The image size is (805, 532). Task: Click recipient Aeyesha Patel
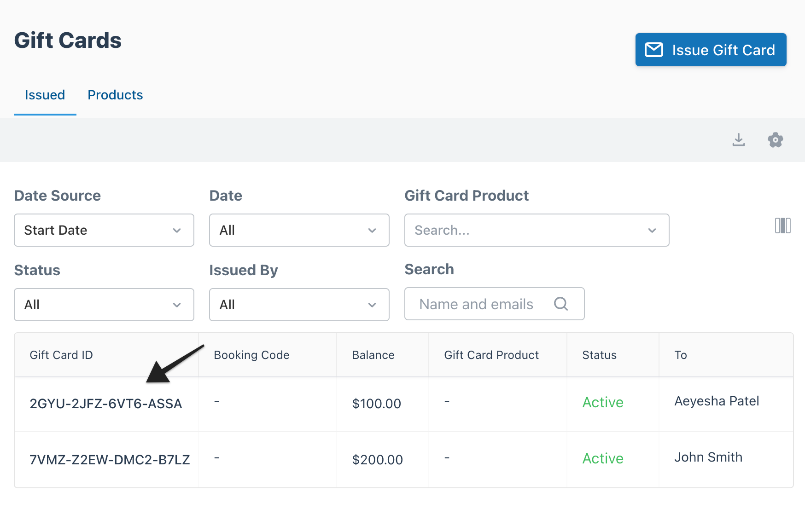(717, 401)
